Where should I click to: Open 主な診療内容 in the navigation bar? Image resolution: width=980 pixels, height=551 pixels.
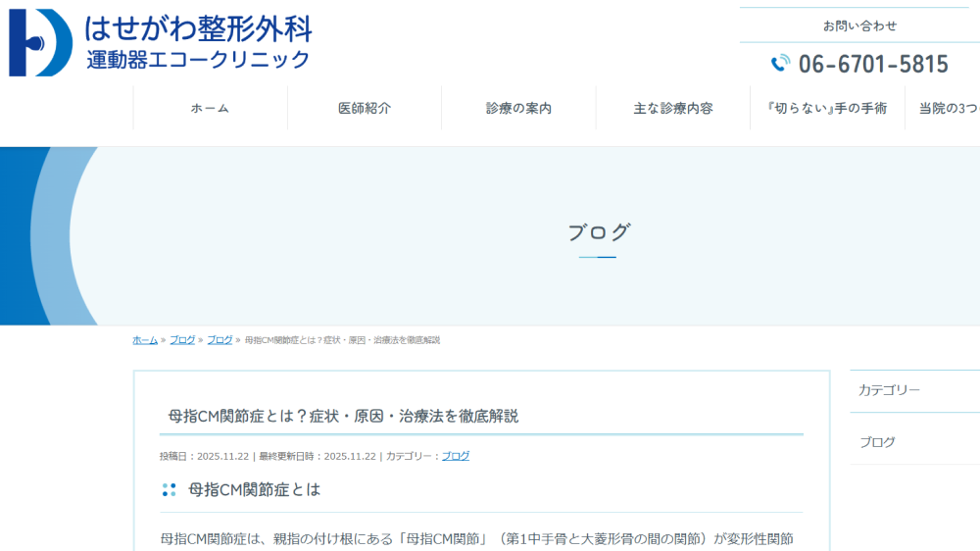(x=672, y=108)
